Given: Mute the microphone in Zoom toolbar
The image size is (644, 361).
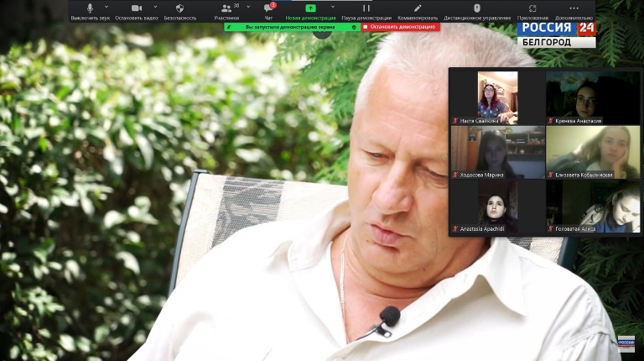Looking at the screenshot, I should pyautogui.click(x=90, y=8).
